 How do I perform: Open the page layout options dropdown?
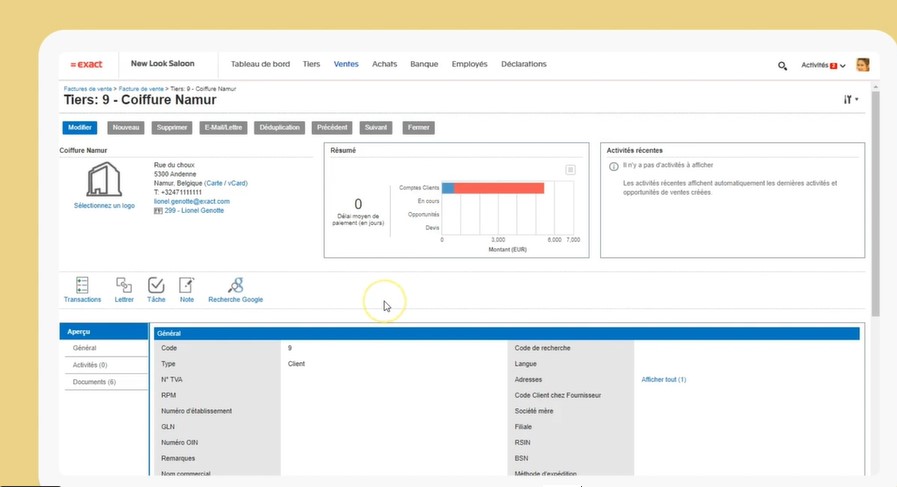coord(851,99)
